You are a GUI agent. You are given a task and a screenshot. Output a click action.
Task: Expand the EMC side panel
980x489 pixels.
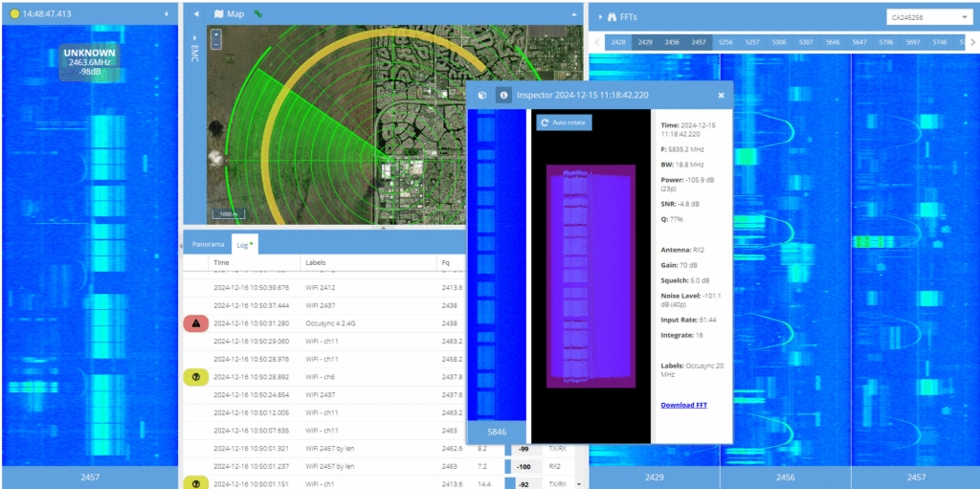pos(194,48)
